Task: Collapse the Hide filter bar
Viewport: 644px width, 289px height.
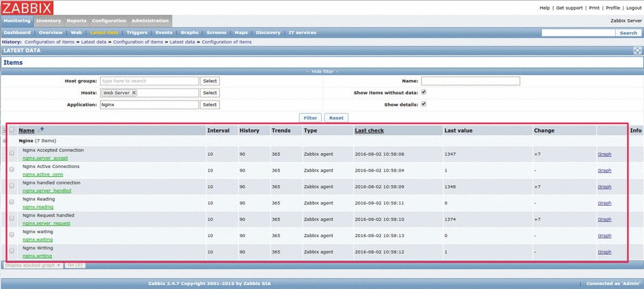Action: 322,72
